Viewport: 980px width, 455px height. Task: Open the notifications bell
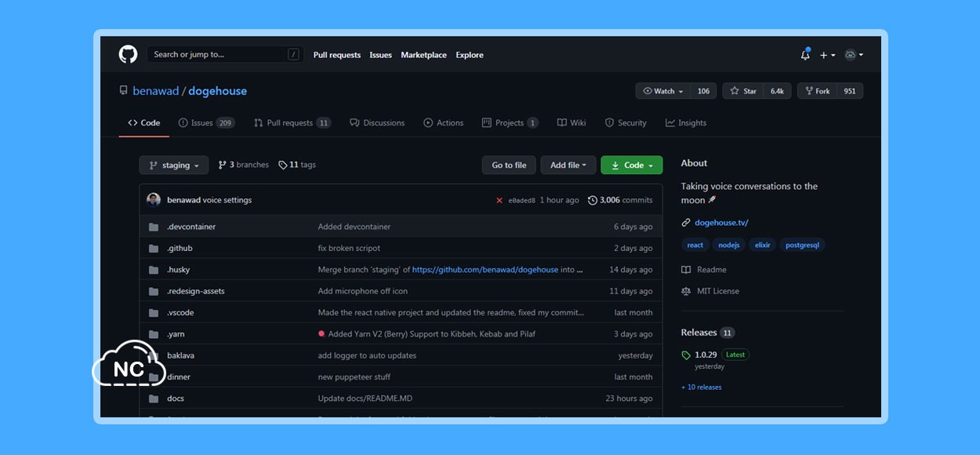(x=805, y=55)
